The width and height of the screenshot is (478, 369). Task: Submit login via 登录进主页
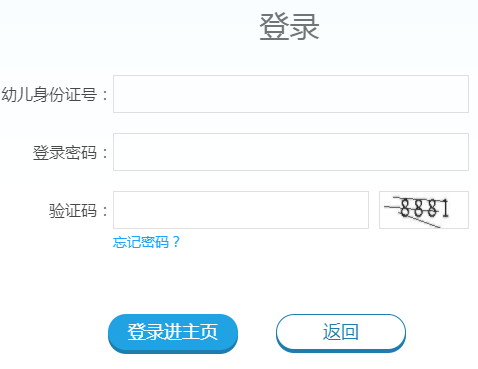(x=173, y=333)
